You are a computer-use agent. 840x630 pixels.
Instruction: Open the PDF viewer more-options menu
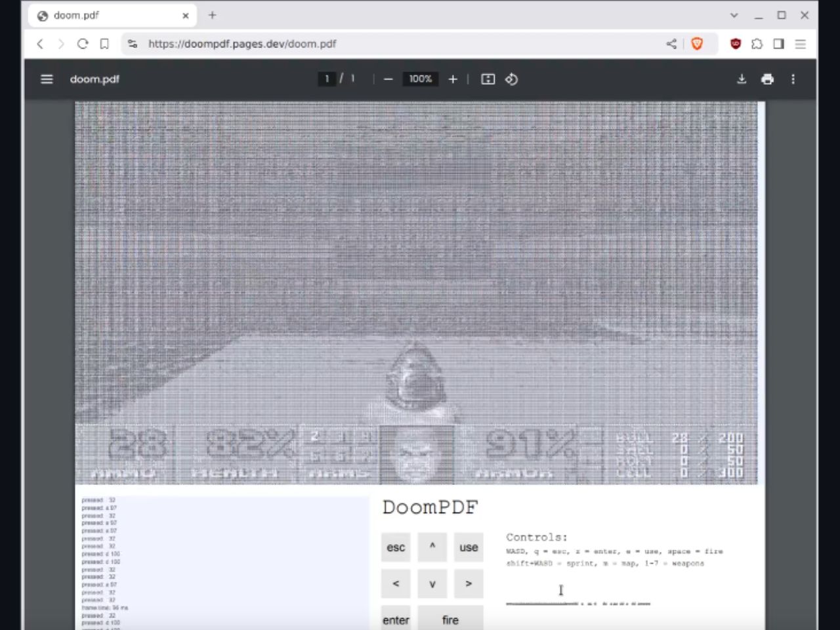793,79
